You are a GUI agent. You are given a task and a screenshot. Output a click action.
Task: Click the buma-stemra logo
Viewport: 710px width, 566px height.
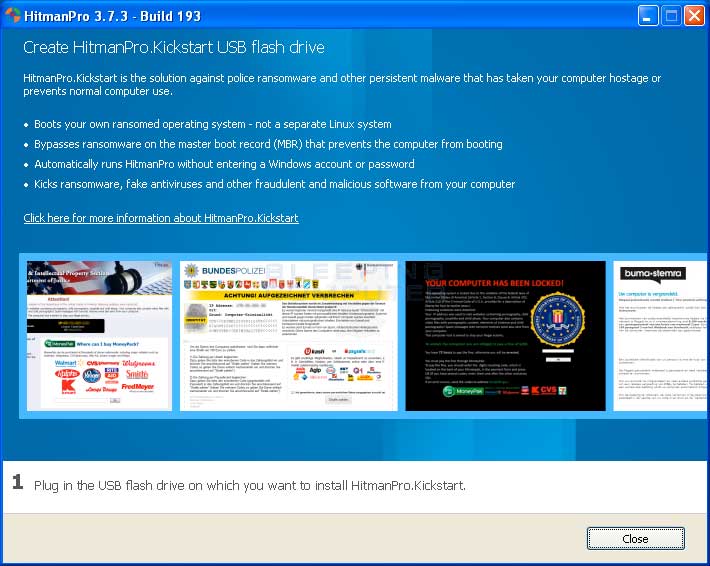coord(654,276)
